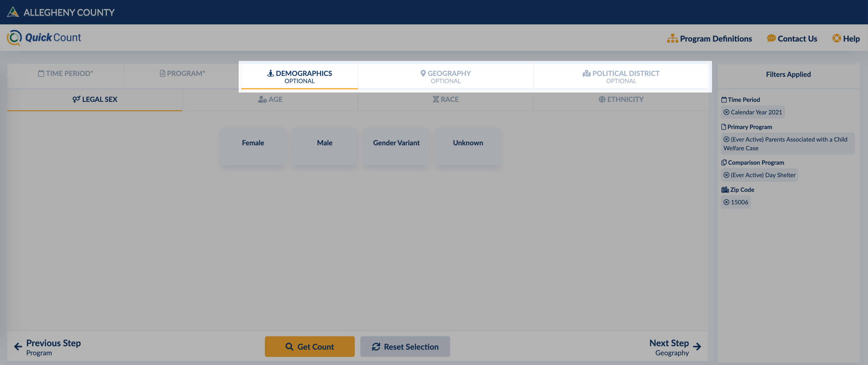This screenshot has width=868, height=365.
Task: Click the Ethnicity category icon
Action: pos(601,100)
